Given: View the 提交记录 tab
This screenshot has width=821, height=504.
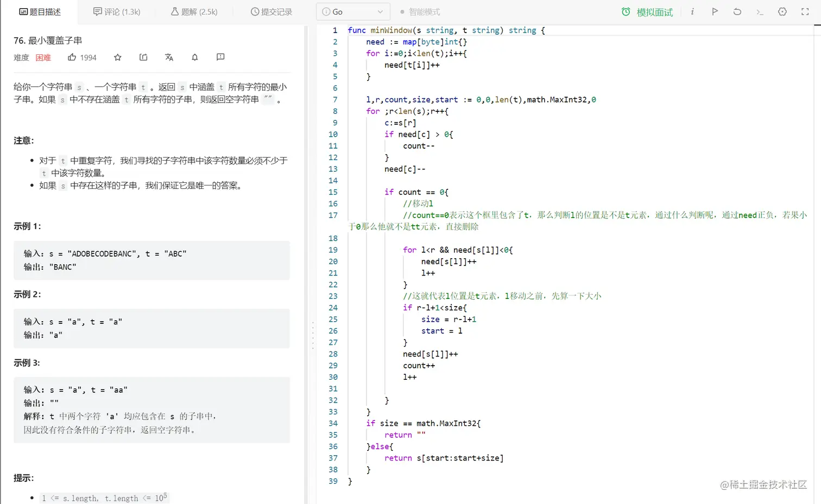Looking at the screenshot, I should coord(271,12).
